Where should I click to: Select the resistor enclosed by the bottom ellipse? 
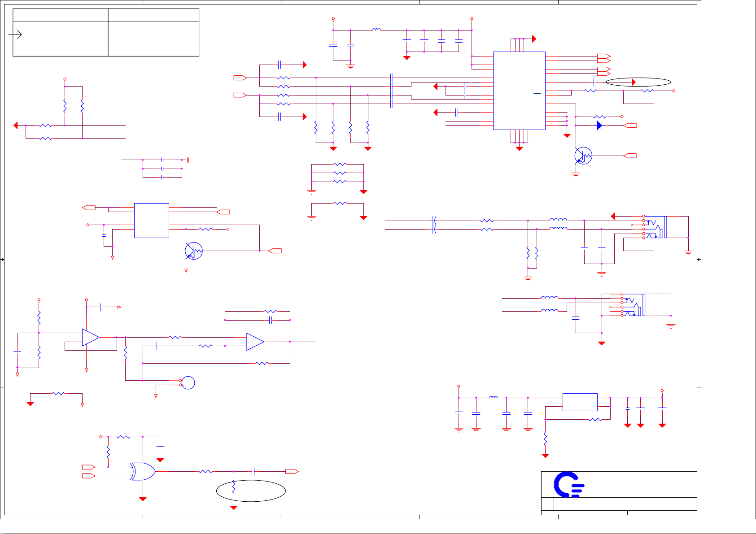tap(233, 488)
